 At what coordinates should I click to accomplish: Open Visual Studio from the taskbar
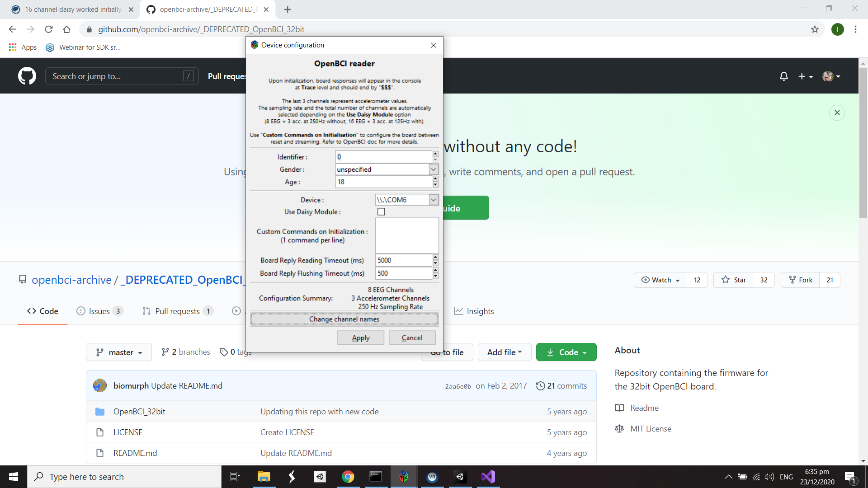[x=488, y=477]
